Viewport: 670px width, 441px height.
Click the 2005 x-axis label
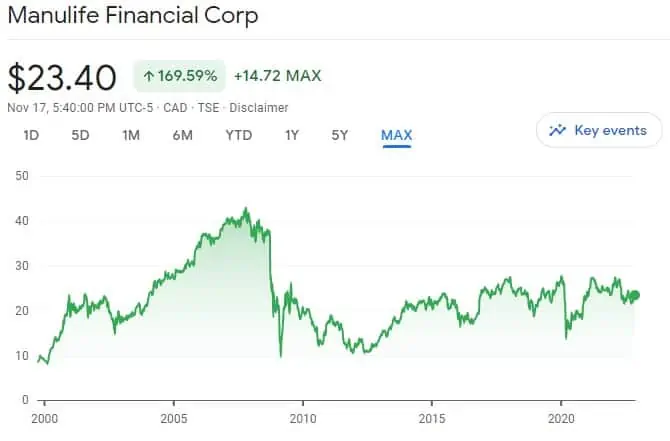point(174,418)
